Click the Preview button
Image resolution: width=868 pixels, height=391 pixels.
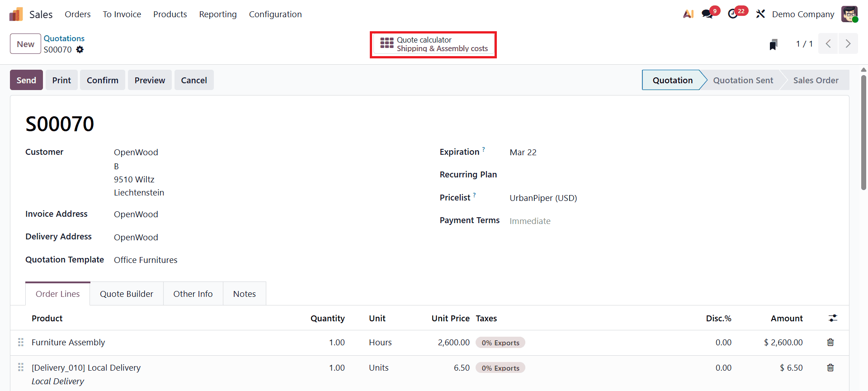(150, 80)
